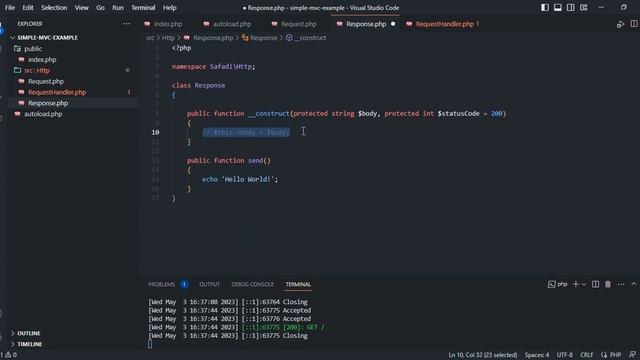Change indentation via Spaces: 4

coord(537,355)
